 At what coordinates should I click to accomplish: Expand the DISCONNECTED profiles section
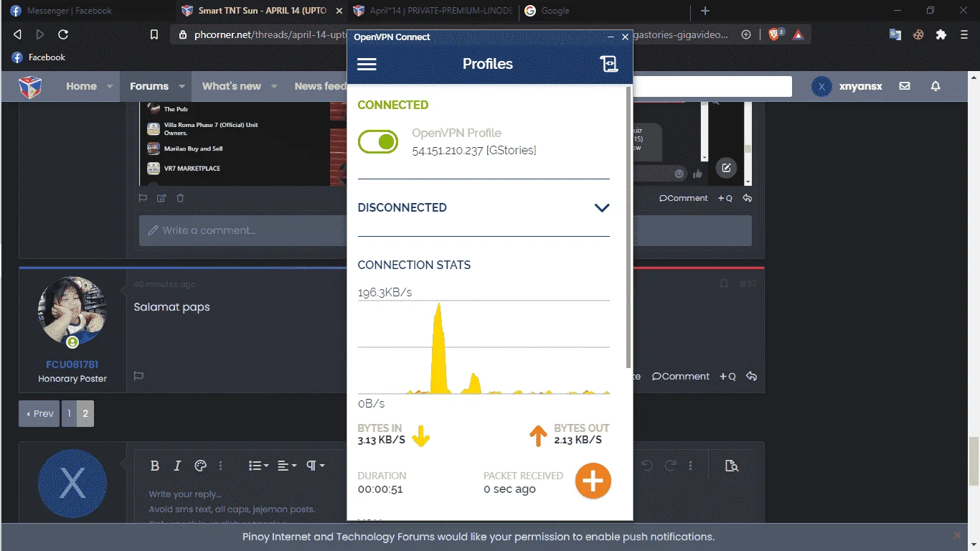(x=602, y=208)
